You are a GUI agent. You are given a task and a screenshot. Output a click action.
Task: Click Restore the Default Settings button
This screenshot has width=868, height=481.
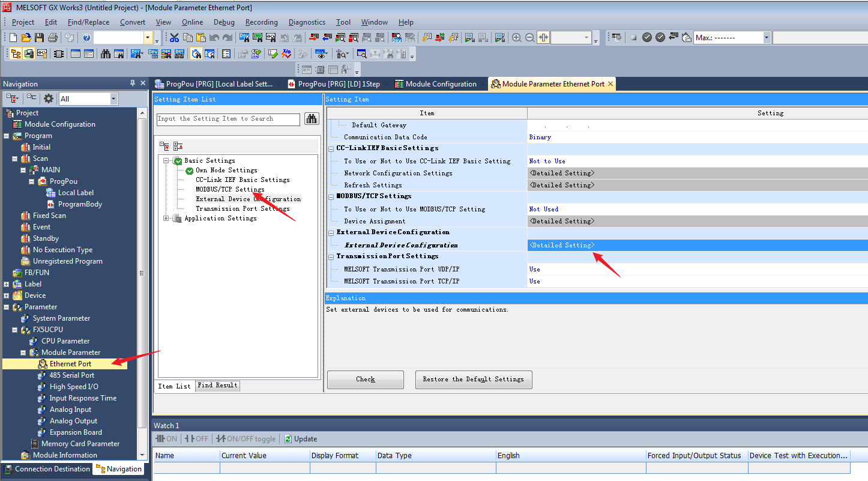(473, 380)
